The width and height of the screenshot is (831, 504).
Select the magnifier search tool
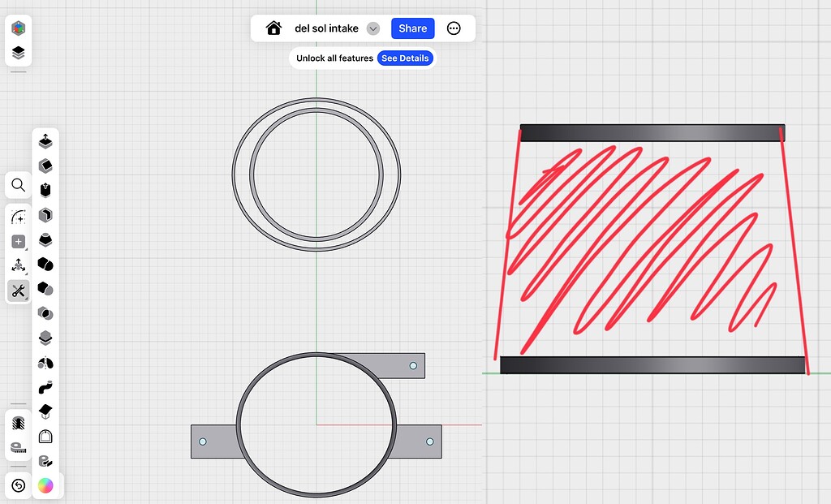[18, 185]
